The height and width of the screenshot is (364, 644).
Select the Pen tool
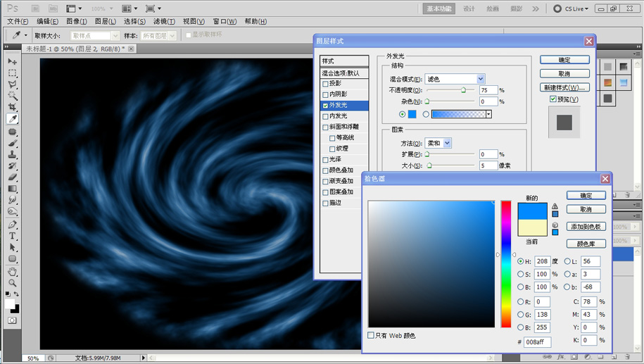13,225
